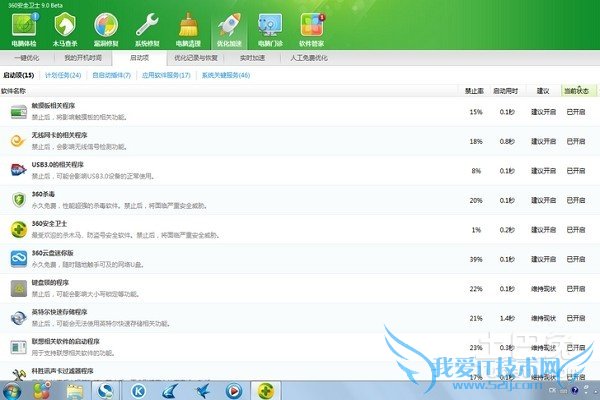Select the 360云盘迷你版 row title
Image resolution: width=600 pixels, height=400 pixels.
tap(52, 253)
